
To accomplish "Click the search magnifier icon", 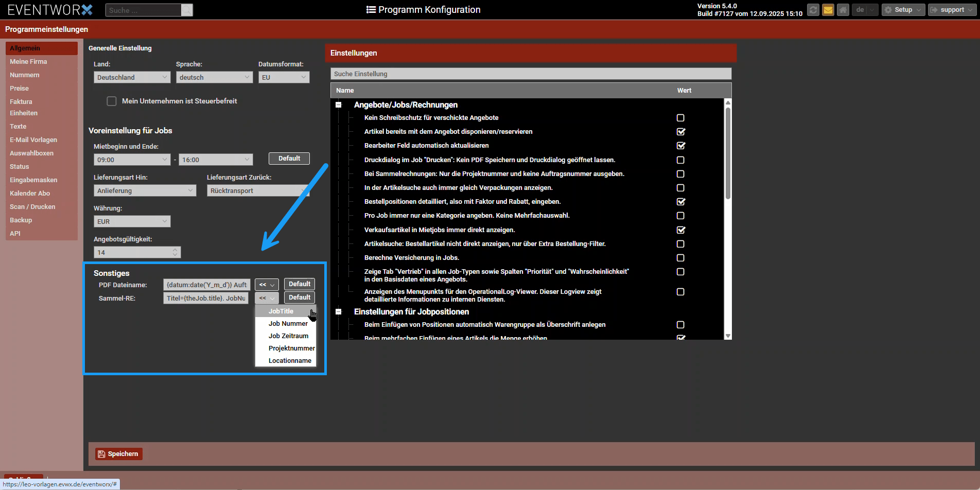I will [187, 10].
